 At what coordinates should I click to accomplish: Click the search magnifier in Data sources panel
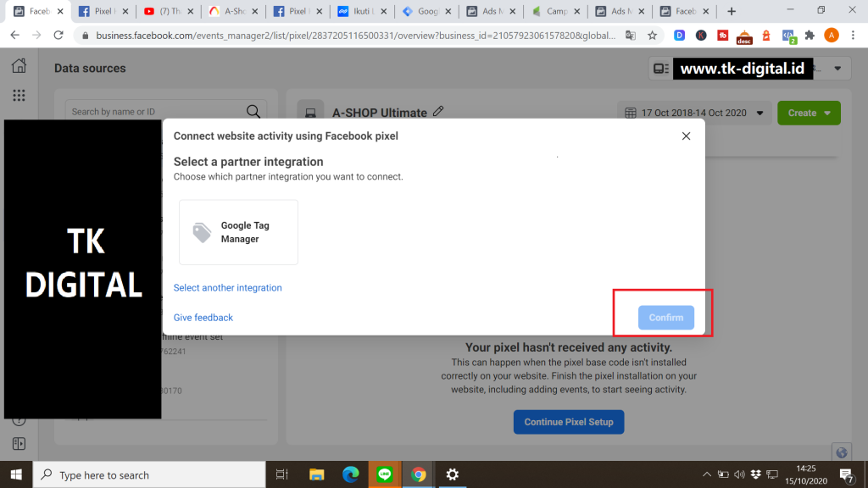(253, 111)
